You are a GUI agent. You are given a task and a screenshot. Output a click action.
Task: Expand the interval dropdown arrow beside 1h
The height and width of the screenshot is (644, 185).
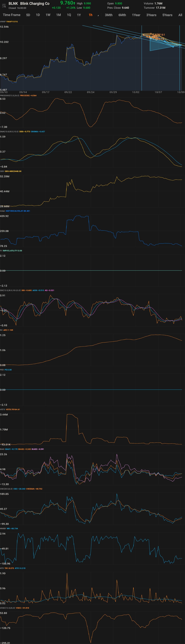98,16
